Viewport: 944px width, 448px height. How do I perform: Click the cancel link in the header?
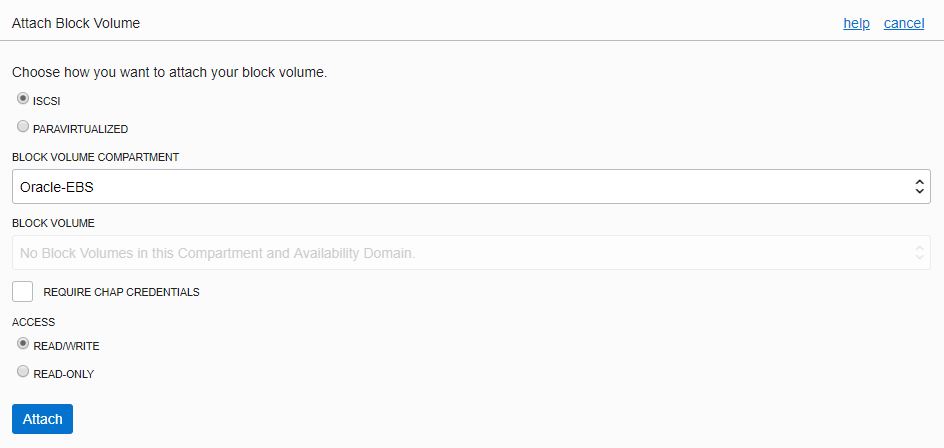[904, 23]
